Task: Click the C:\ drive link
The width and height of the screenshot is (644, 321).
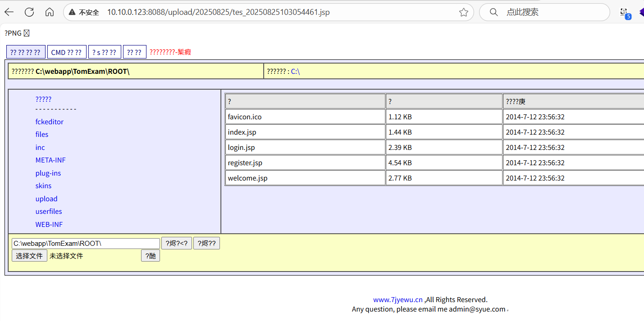Action: pos(295,71)
